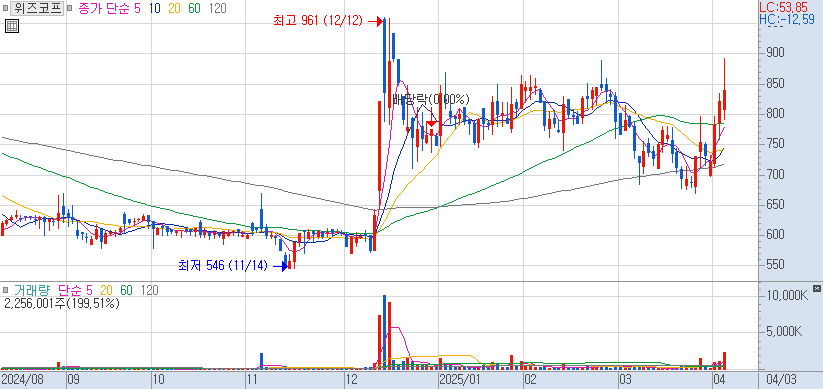
Task: Click the 550 price axis label
Action: pos(776,265)
